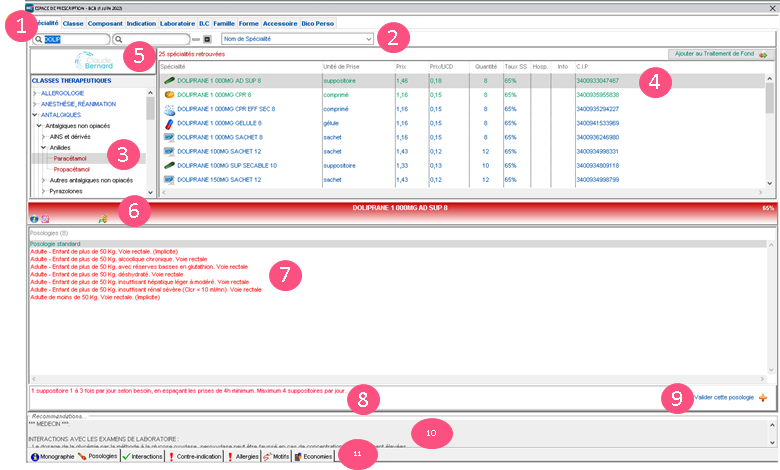Expand AINS et dérivés subcategory

click(x=43, y=136)
